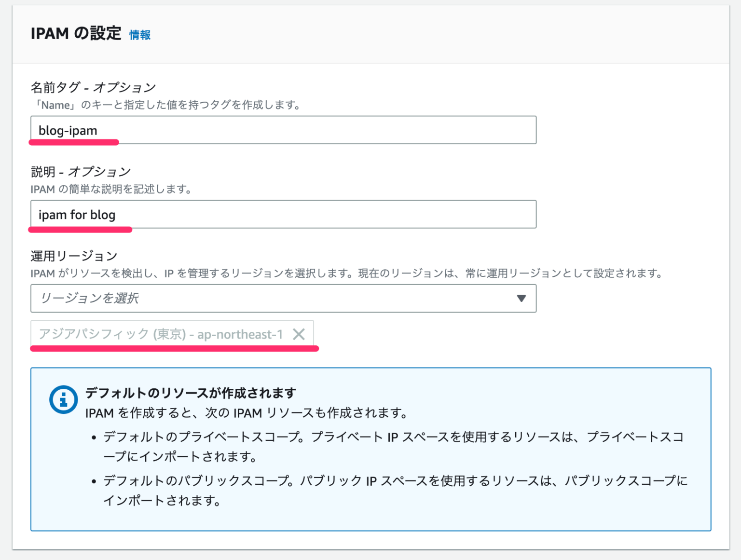Click the Name key helper text under the name label
The width and height of the screenshot is (741, 560).
click(x=166, y=104)
